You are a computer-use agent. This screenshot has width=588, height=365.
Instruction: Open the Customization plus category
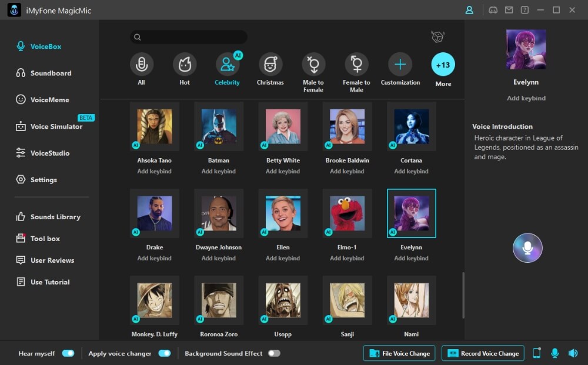pyautogui.click(x=400, y=65)
